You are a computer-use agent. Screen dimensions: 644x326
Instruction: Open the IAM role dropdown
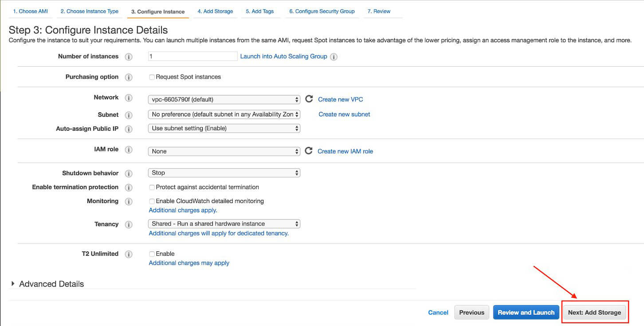(224, 151)
